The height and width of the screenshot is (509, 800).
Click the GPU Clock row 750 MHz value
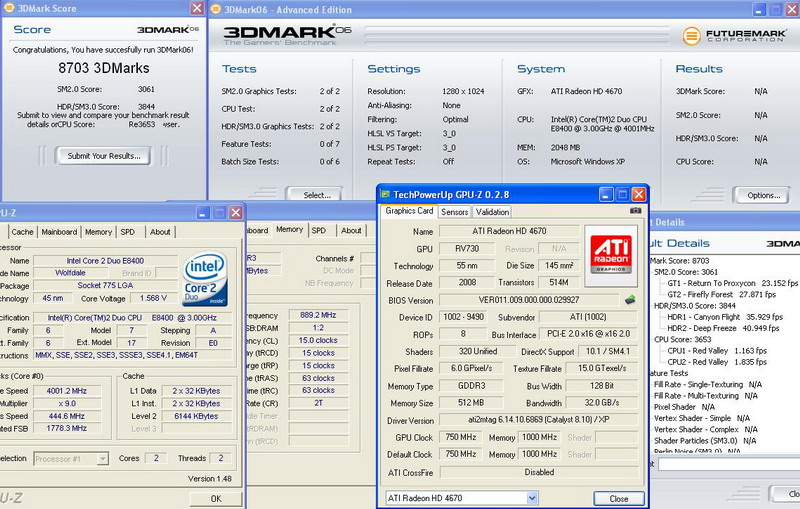coord(461,437)
